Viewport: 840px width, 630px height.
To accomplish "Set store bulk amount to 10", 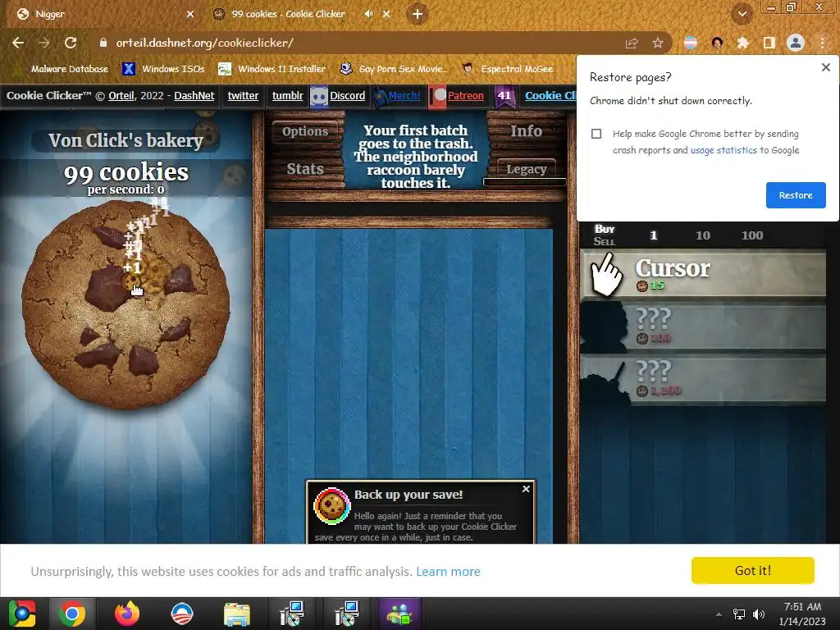I will (x=703, y=235).
